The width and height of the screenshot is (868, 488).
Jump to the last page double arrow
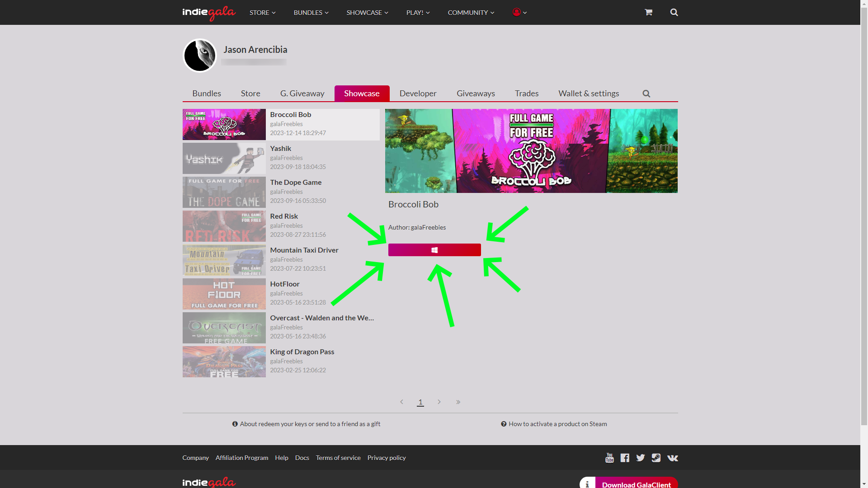pos(458,402)
